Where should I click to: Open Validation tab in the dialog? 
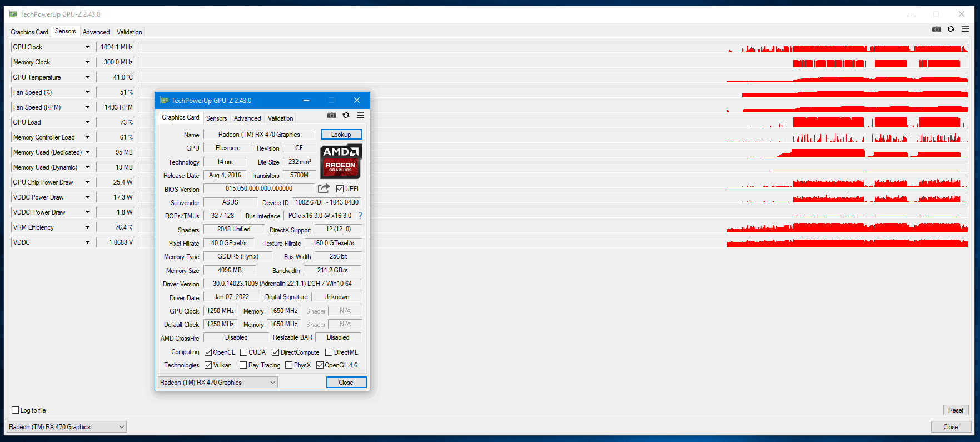click(281, 118)
